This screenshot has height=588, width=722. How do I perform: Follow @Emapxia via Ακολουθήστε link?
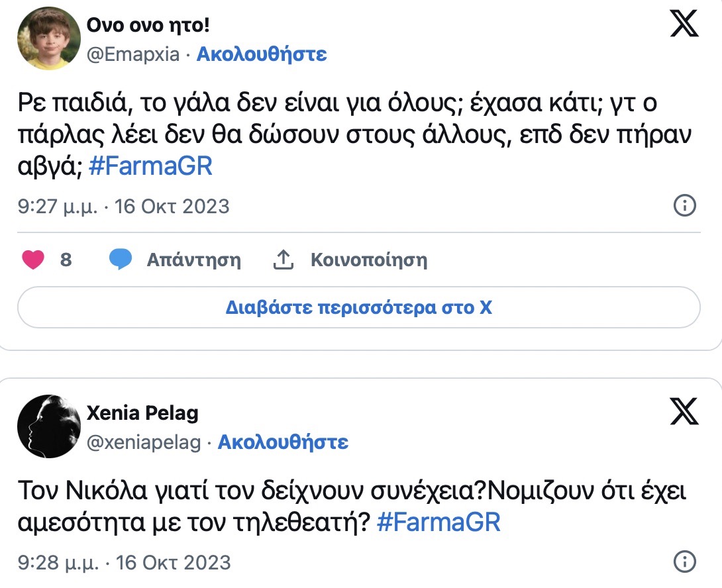[262, 54]
